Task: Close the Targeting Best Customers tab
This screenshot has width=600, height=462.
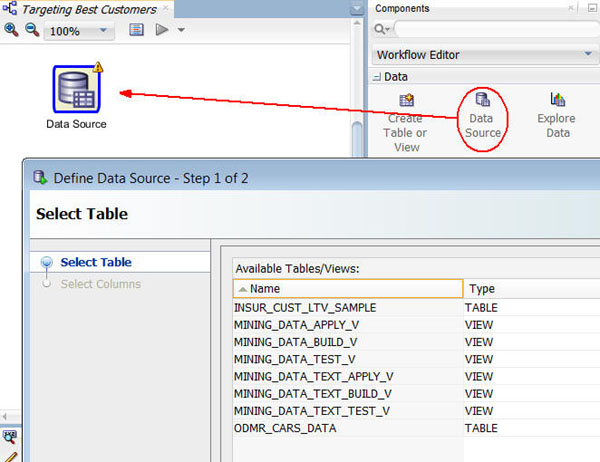Action: point(165,8)
